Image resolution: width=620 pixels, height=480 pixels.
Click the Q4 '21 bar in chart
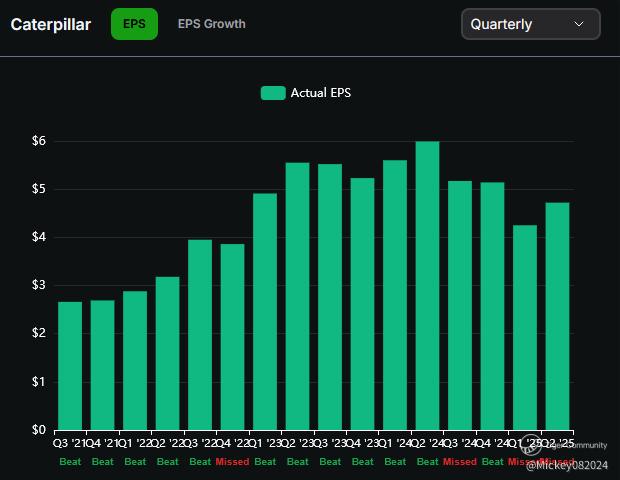point(102,364)
